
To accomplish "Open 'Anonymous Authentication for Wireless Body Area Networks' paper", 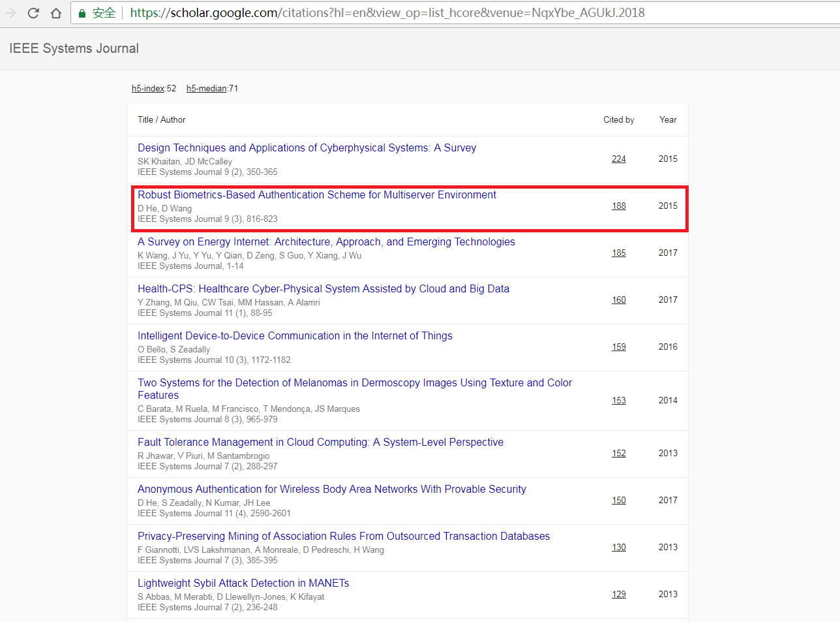I will tap(332, 490).
